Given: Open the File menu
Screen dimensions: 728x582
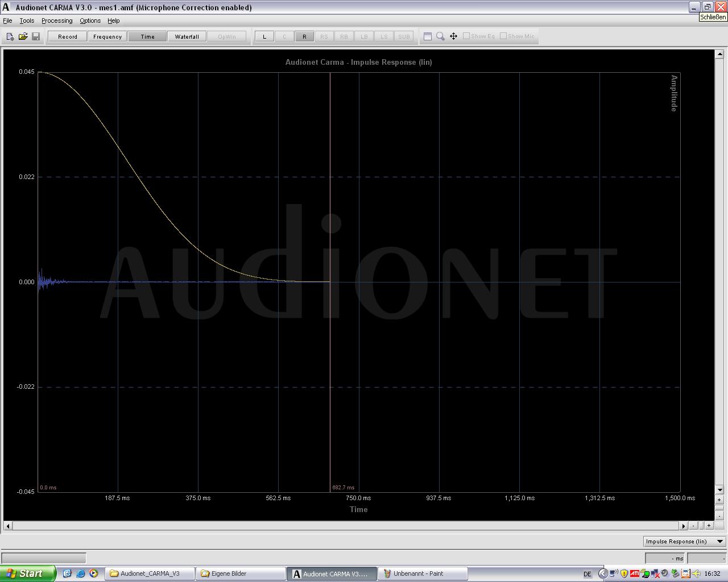Looking at the screenshot, I should tap(7, 20).
